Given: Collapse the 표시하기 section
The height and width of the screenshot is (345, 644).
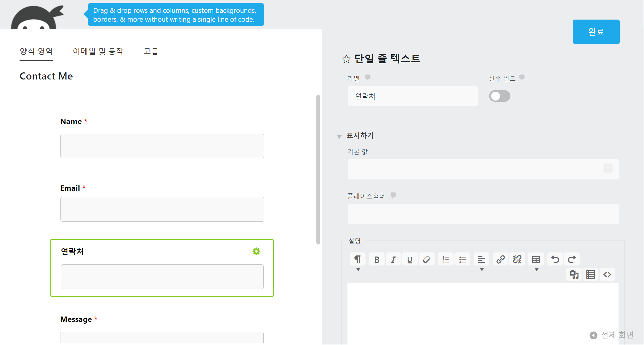Looking at the screenshot, I should (339, 136).
